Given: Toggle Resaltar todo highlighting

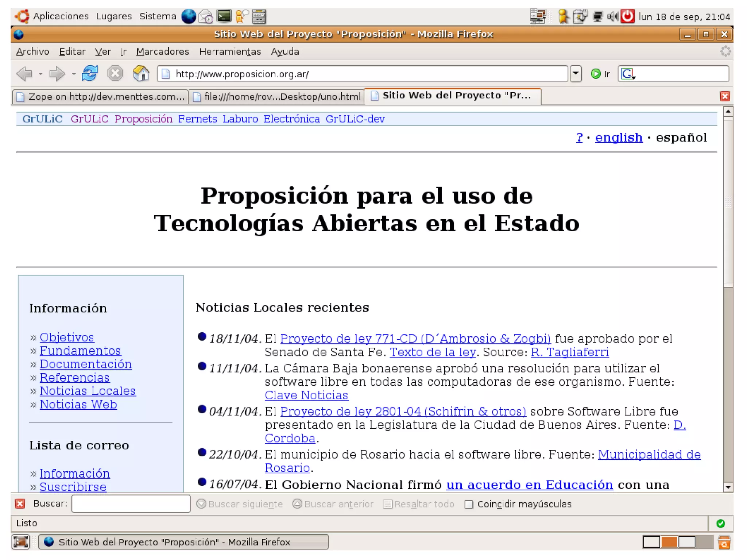Looking at the screenshot, I should point(419,504).
